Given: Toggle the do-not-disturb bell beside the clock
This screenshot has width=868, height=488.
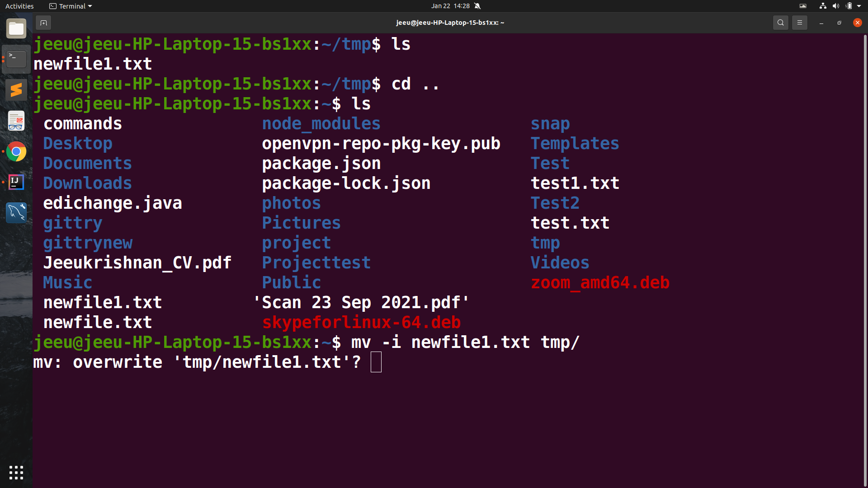Looking at the screenshot, I should pyautogui.click(x=478, y=6).
